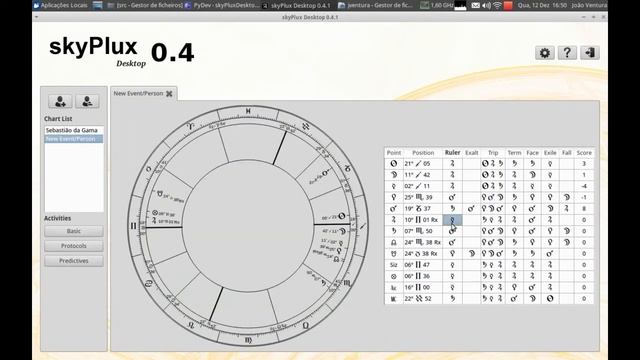Switch to PyDev skyPluxDesktop taskbar window
Screen dimensions: 640x360
pos(222,5)
